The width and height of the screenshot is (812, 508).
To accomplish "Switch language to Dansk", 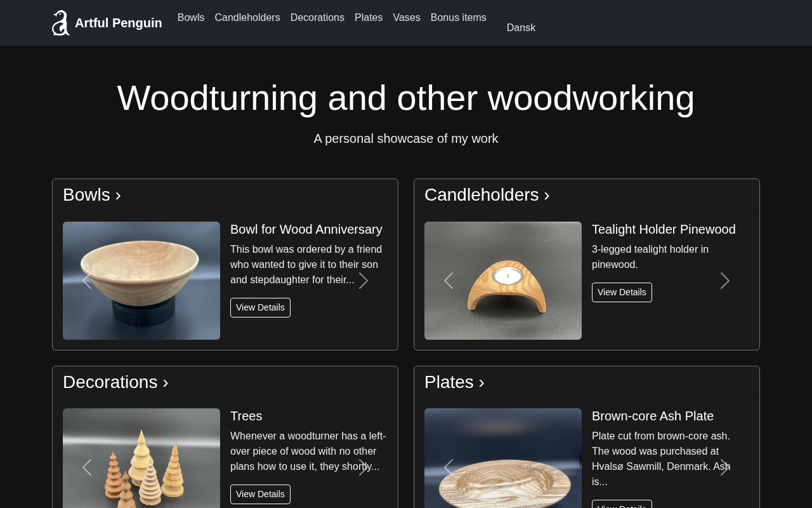I will click(521, 28).
